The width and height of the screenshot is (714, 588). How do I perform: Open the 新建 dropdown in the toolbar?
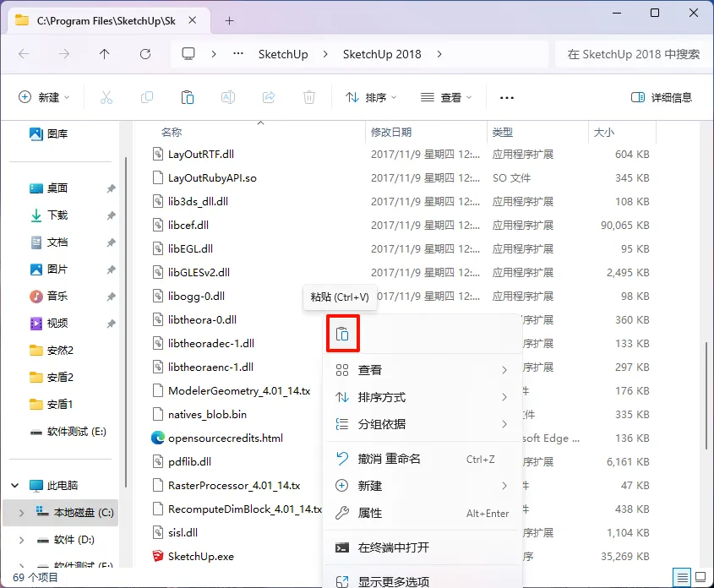[44, 97]
